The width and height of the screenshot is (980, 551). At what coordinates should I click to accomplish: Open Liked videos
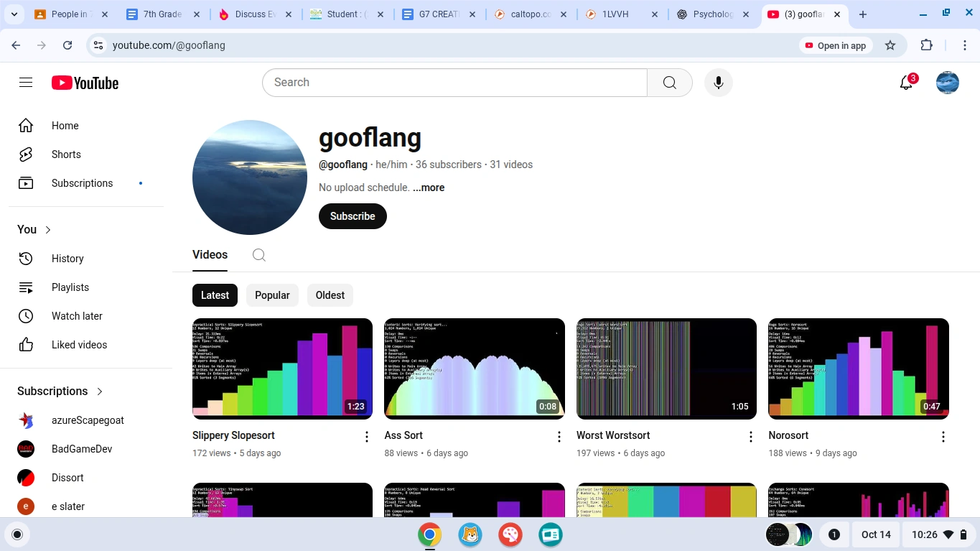pos(79,345)
